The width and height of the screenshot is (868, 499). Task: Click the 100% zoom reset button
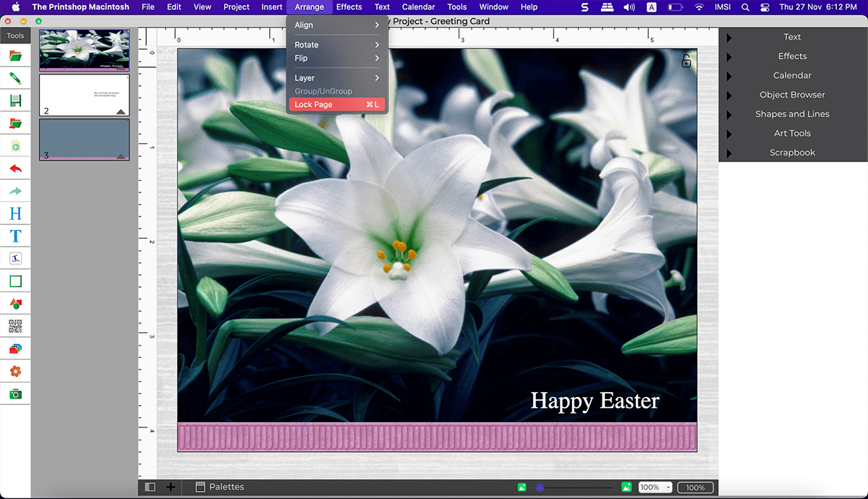(x=695, y=487)
